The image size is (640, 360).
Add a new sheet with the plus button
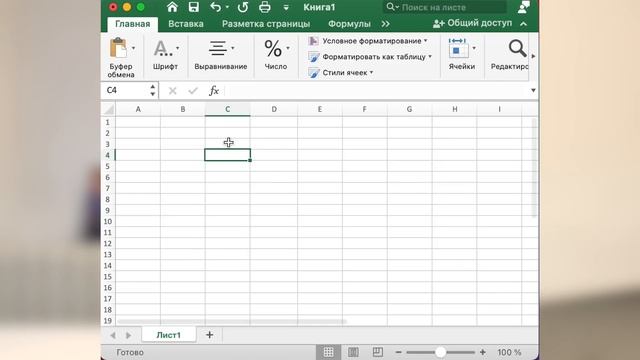click(x=209, y=335)
